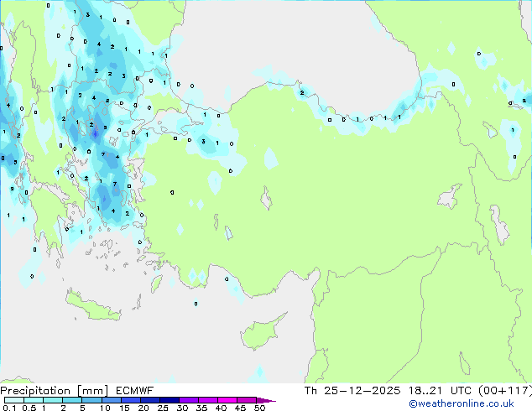Click the 30–35 mm purple legend swatch
This screenshot has width=532, height=411.
pos(188,400)
